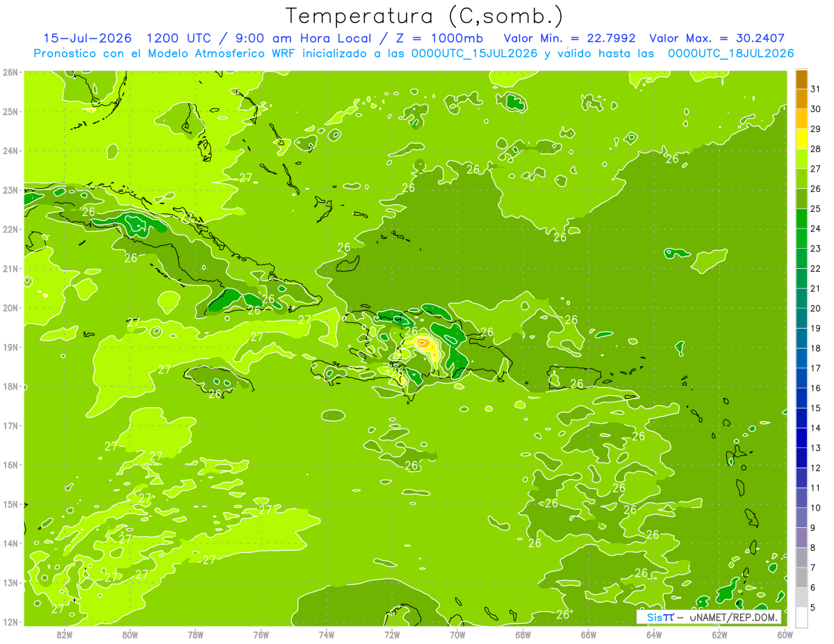Click colorbar value label 28
The height and width of the screenshot is (644, 834).
coord(816,149)
